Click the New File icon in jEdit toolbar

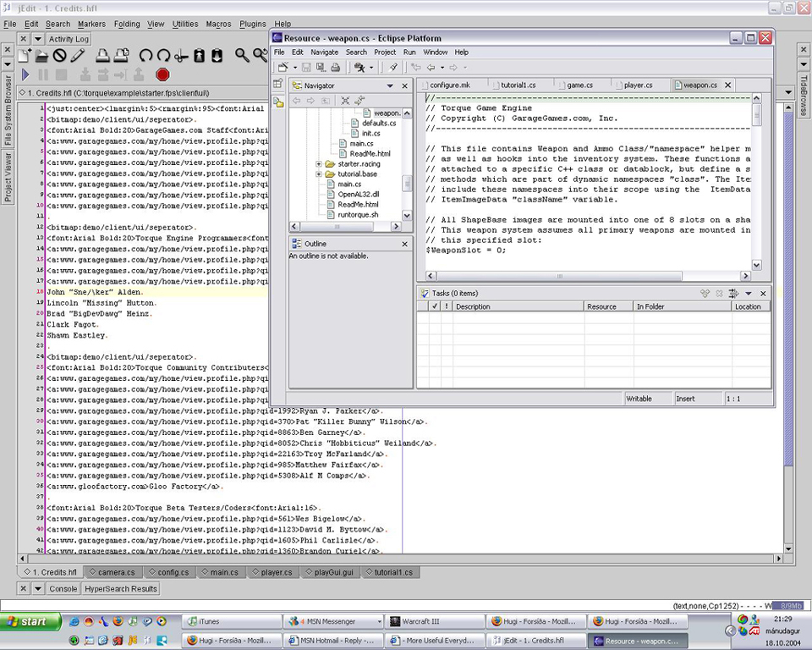point(25,55)
